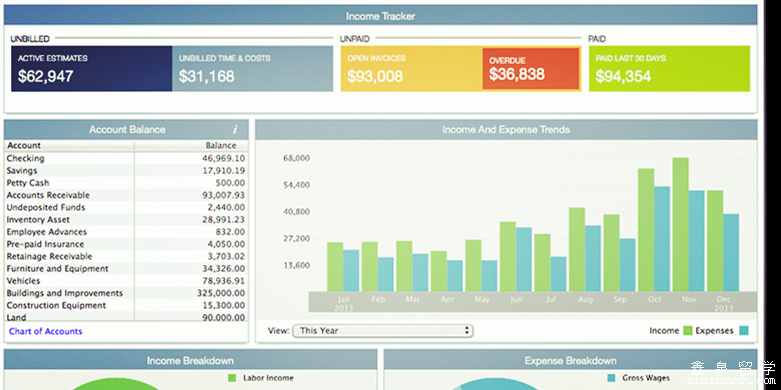The width and height of the screenshot is (781, 390).
Task: Click the Income Tracker panel header
Action: [x=381, y=16]
